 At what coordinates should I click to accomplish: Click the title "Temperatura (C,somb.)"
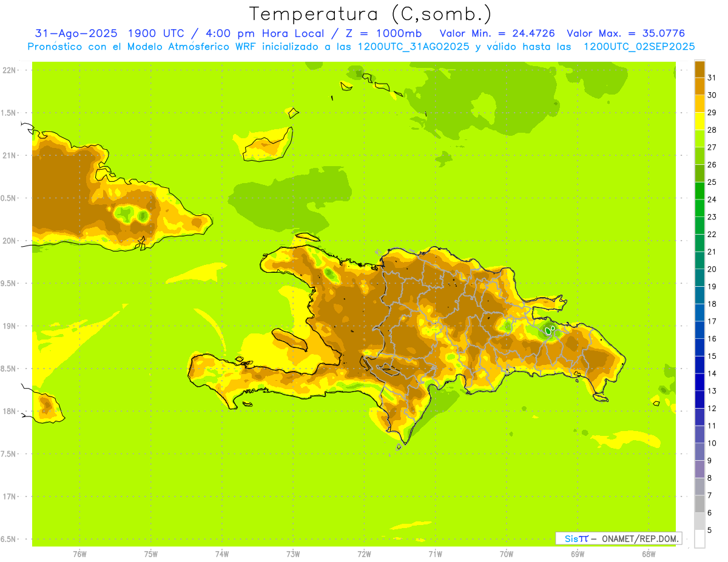[370, 14]
